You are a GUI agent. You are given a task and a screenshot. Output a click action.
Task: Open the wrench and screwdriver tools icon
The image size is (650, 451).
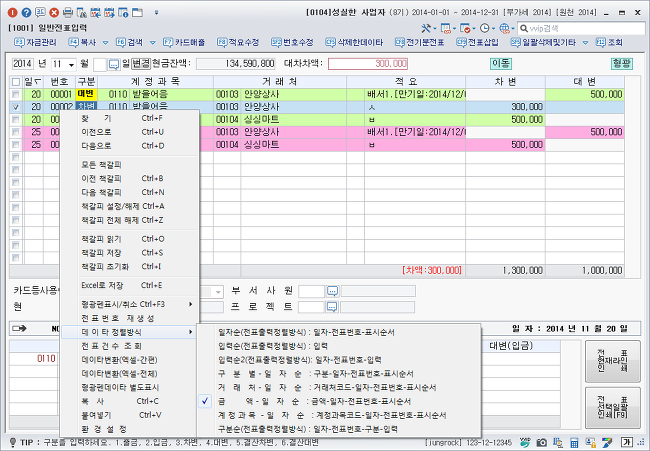tap(426, 28)
